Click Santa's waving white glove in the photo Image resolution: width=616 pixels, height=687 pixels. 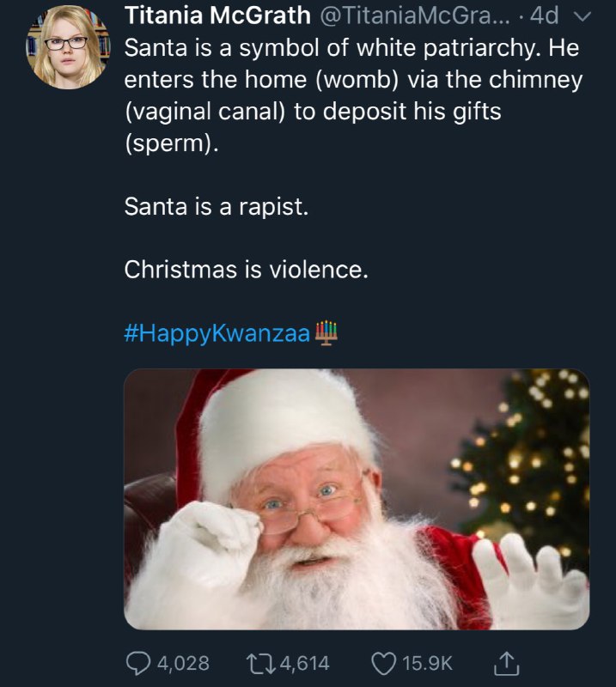pyautogui.click(x=526, y=575)
